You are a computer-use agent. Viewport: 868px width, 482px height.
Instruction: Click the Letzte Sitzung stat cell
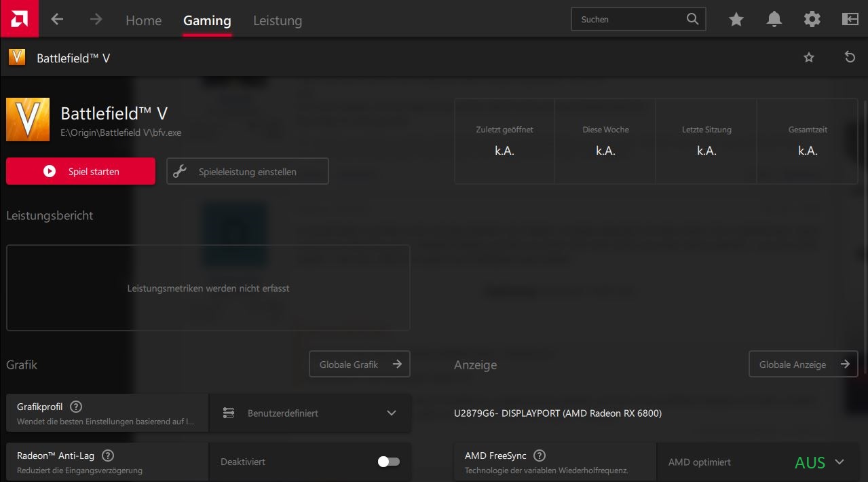click(x=706, y=141)
